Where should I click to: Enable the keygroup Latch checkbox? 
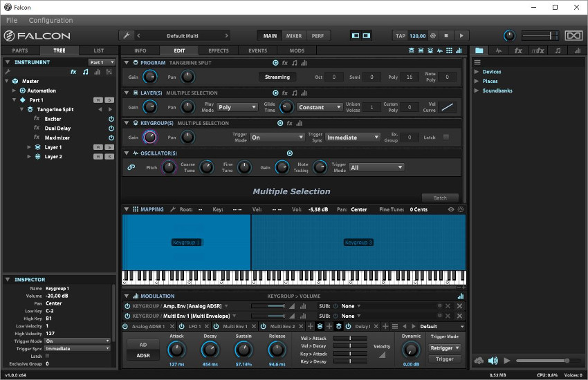446,137
